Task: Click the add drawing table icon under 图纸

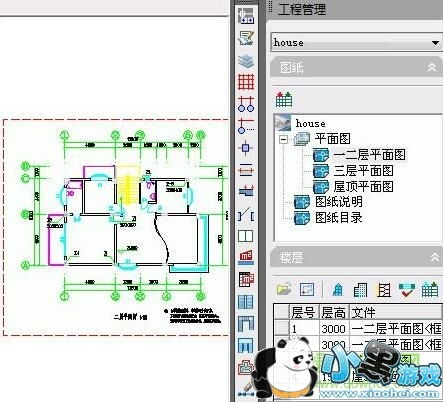Action: 284,99
